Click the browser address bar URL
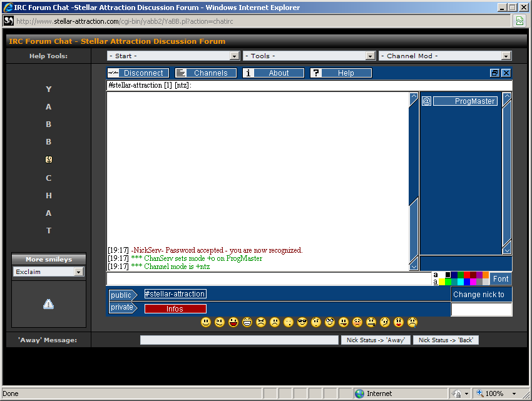This screenshot has height=401, width=532. (125, 21)
